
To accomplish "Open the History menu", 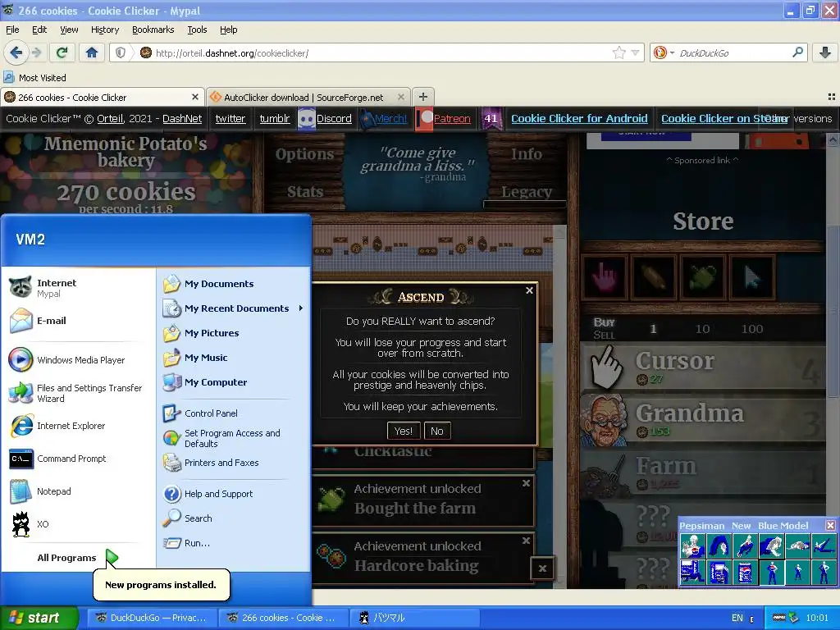I will click(x=105, y=30).
